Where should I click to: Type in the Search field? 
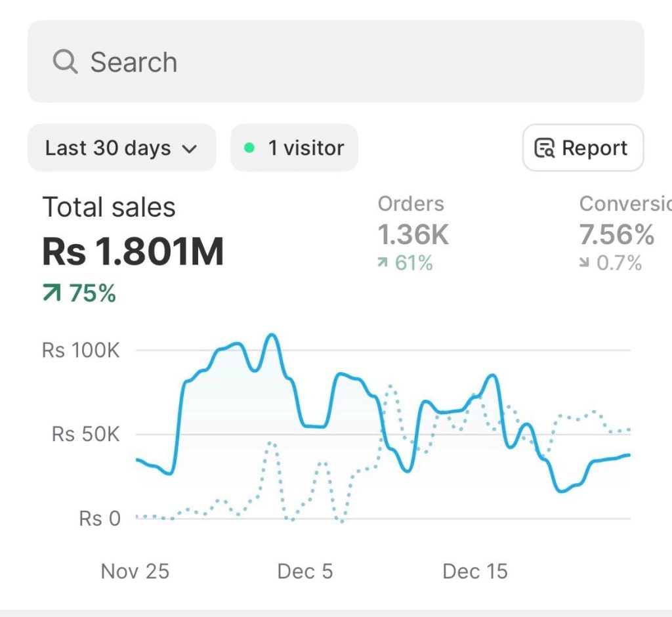click(354, 62)
